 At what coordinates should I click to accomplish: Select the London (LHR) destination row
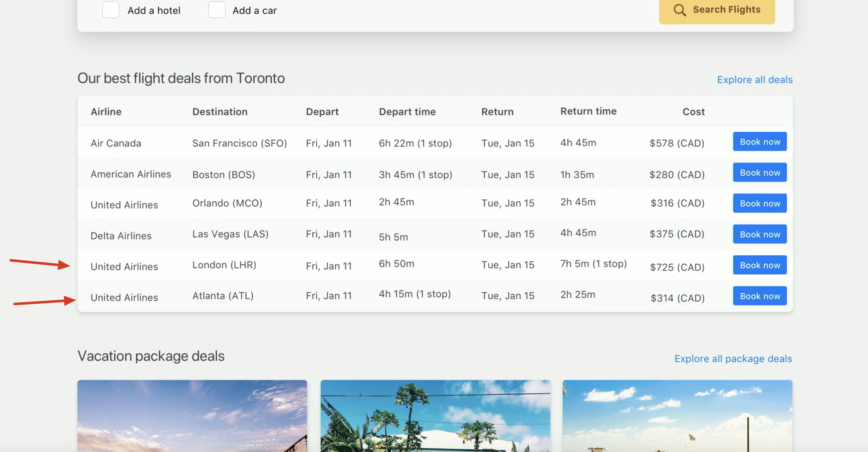224,265
